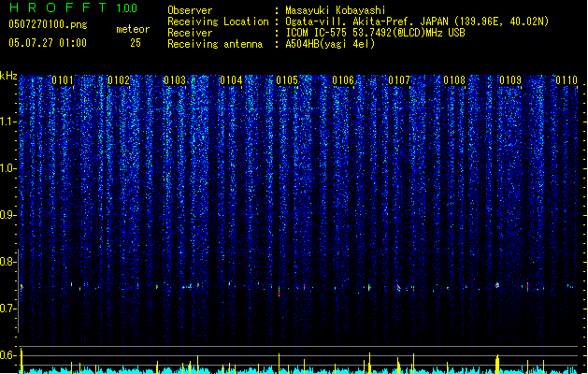
Task: Select time marker 0102
Action: point(119,80)
